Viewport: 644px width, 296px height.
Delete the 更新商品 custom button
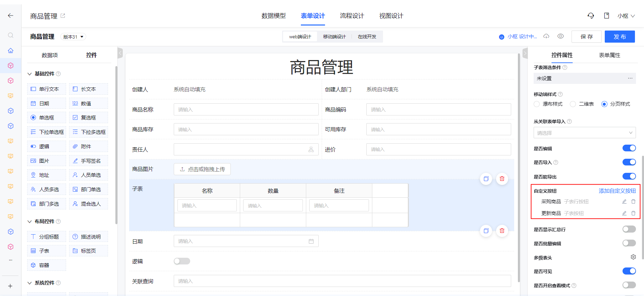pyautogui.click(x=633, y=213)
